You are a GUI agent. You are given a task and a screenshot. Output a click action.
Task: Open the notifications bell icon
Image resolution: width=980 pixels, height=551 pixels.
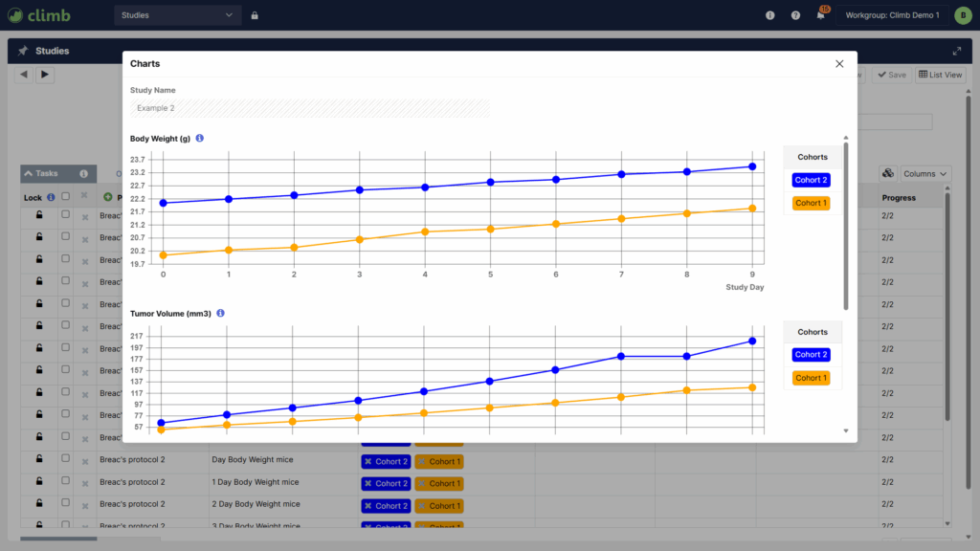pyautogui.click(x=820, y=15)
